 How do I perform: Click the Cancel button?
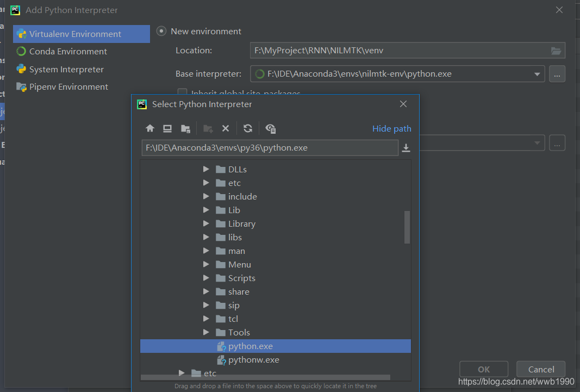click(541, 369)
